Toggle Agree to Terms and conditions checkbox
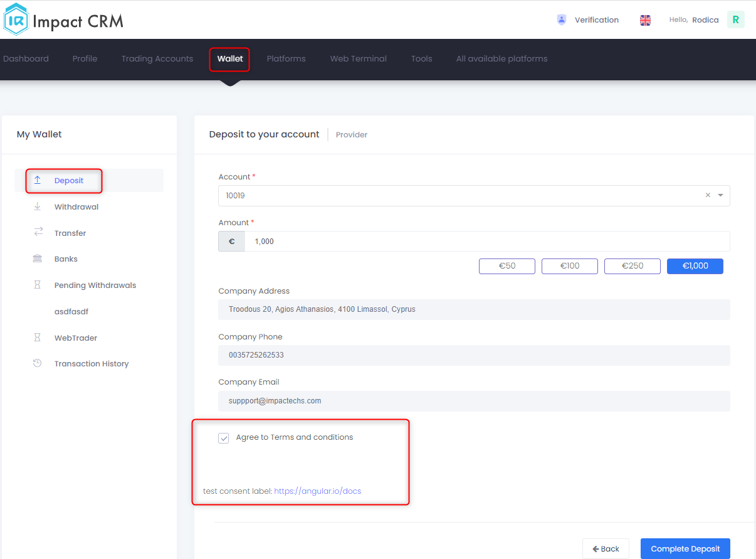 (x=224, y=438)
